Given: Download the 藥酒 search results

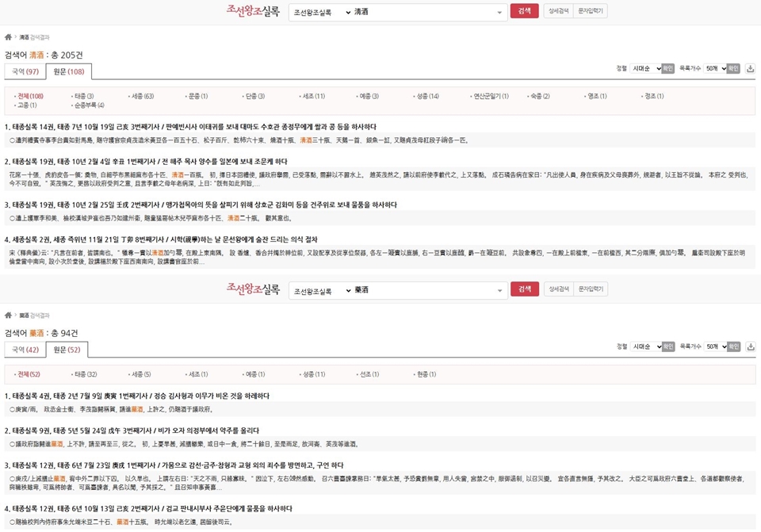Looking at the screenshot, I should click(751, 346).
